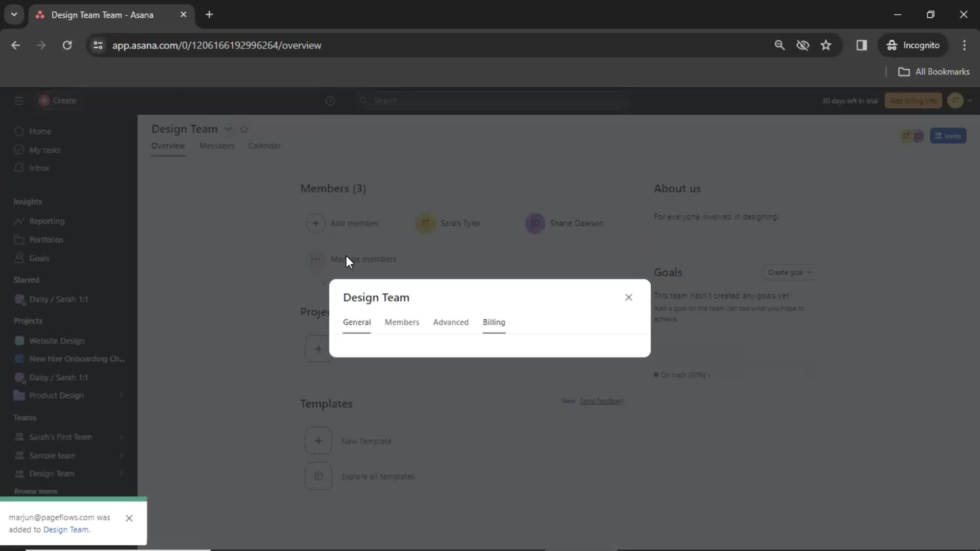This screenshot has height=551, width=980.
Task: Click dismiss button on marjun notification toast
Action: 129,518
